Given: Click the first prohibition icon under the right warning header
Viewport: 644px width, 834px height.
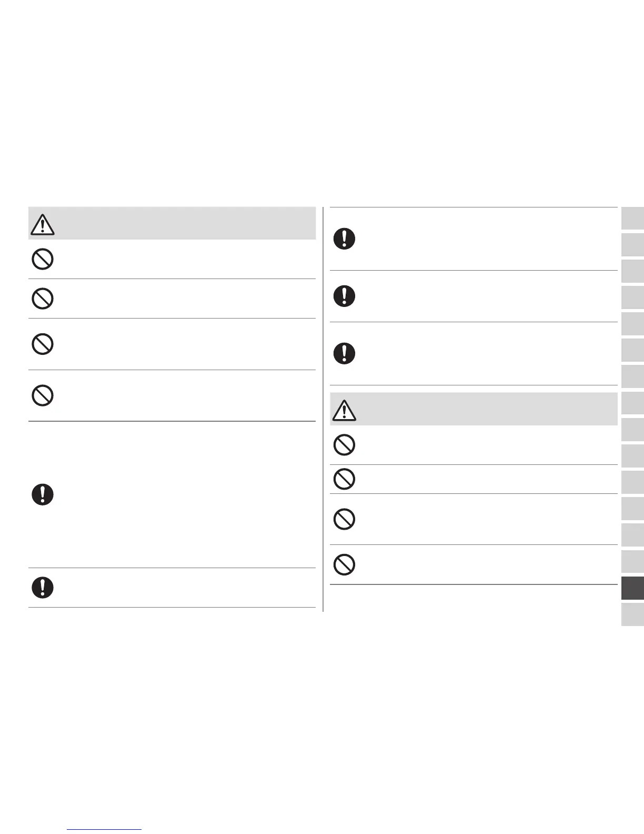Looking at the screenshot, I should (x=344, y=445).
